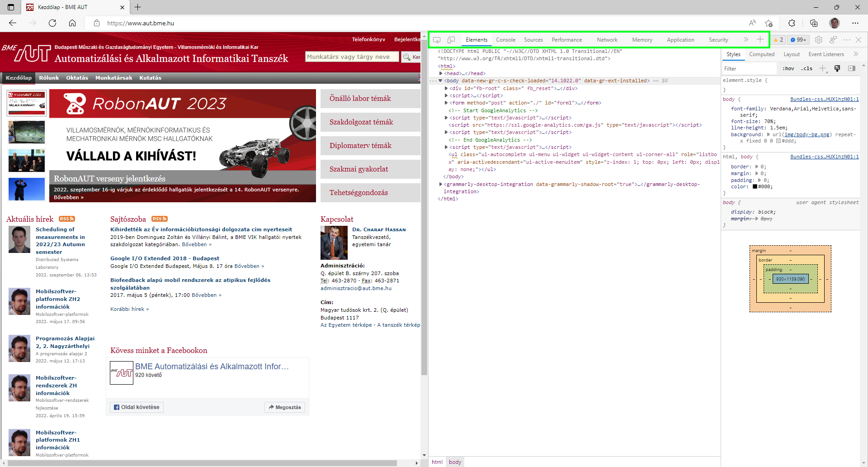Viewport: 868px width, 467px height.
Task: Go back in browser history
Action: click(x=13, y=23)
